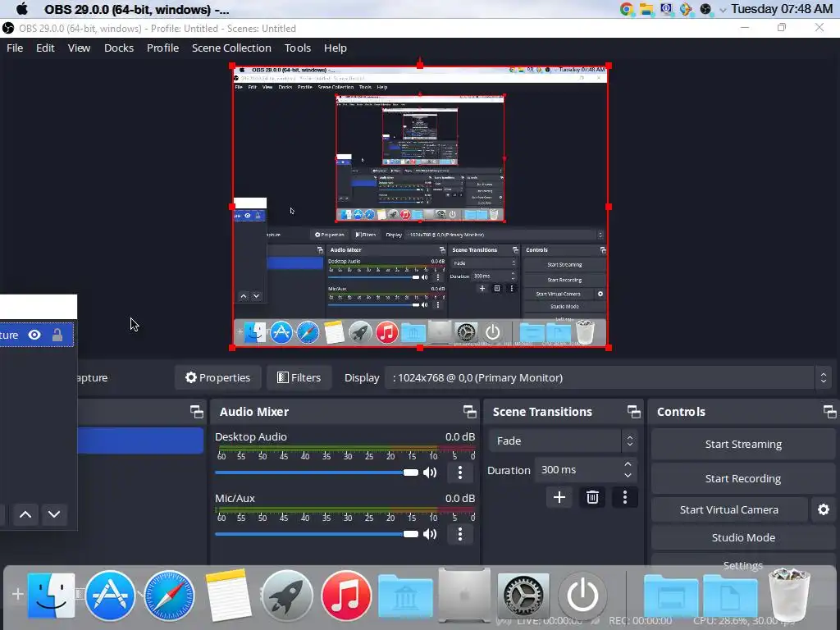Image resolution: width=840 pixels, height=630 pixels.
Task: Open Mic/Aux three-dot options
Action: (460, 534)
